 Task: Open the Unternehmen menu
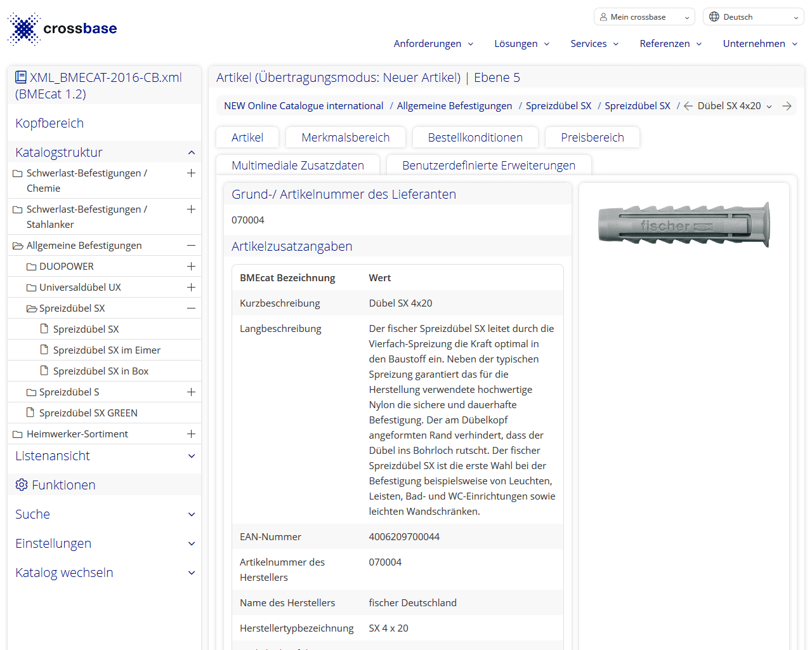click(760, 44)
